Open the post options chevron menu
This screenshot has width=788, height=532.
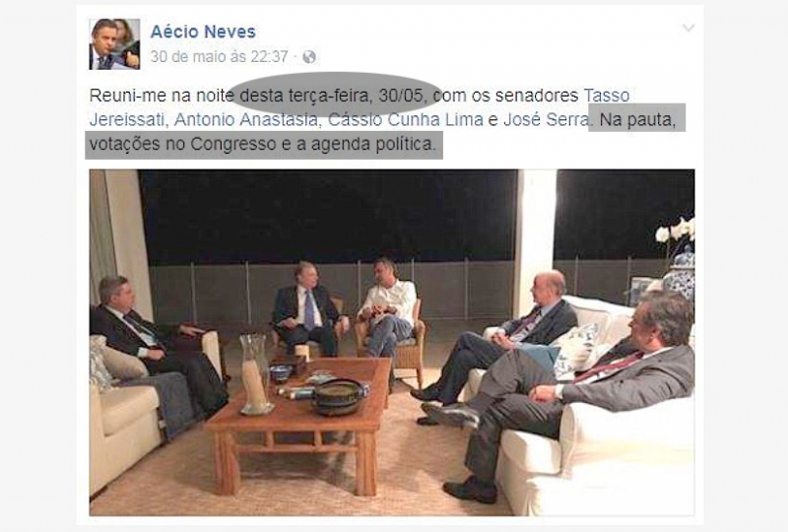[688, 28]
